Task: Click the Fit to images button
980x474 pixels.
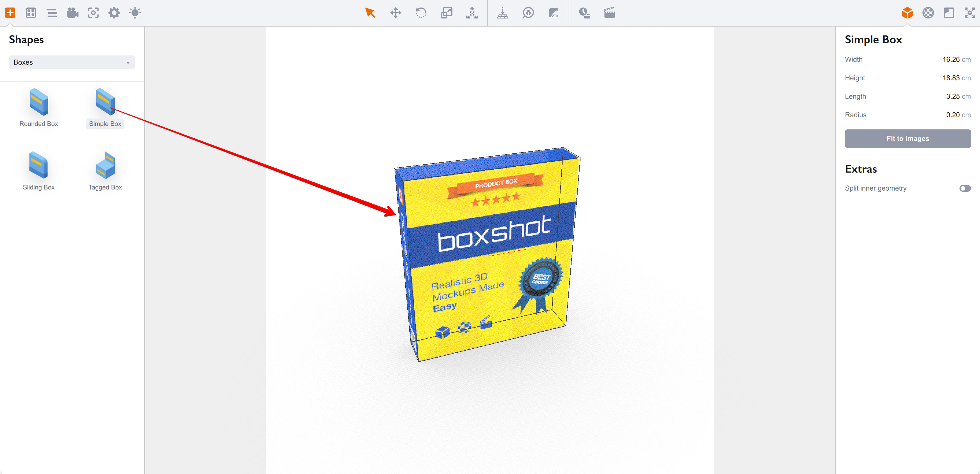Action: tap(908, 138)
